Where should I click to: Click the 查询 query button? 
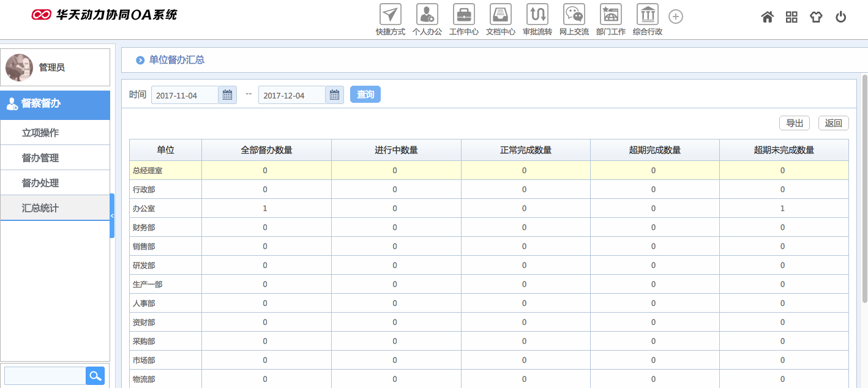(x=365, y=94)
